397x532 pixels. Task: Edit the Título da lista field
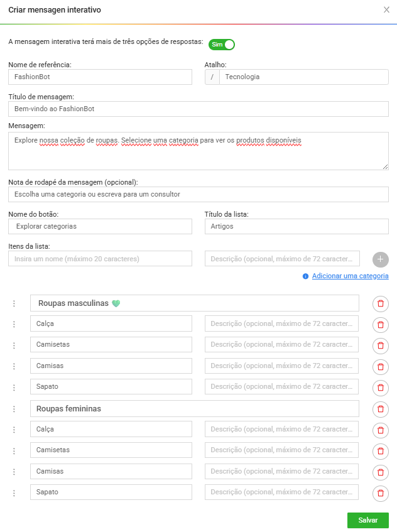tap(296, 226)
